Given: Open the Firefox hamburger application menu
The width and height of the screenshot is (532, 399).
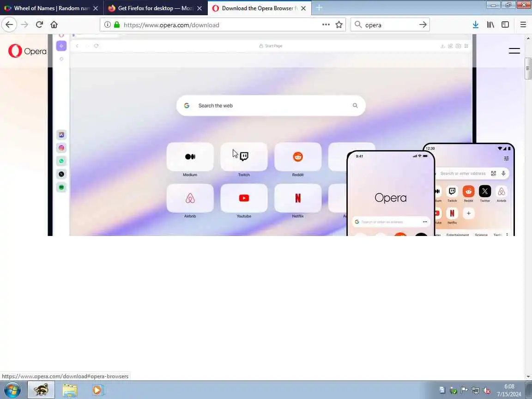Looking at the screenshot, I should point(523,25).
